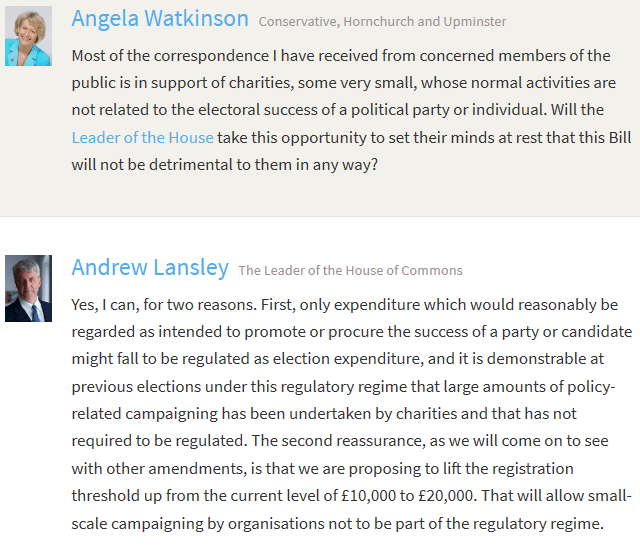Follow the 'Leader of the House' hyperlink
Screen dimensions: 640x546
(143, 137)
